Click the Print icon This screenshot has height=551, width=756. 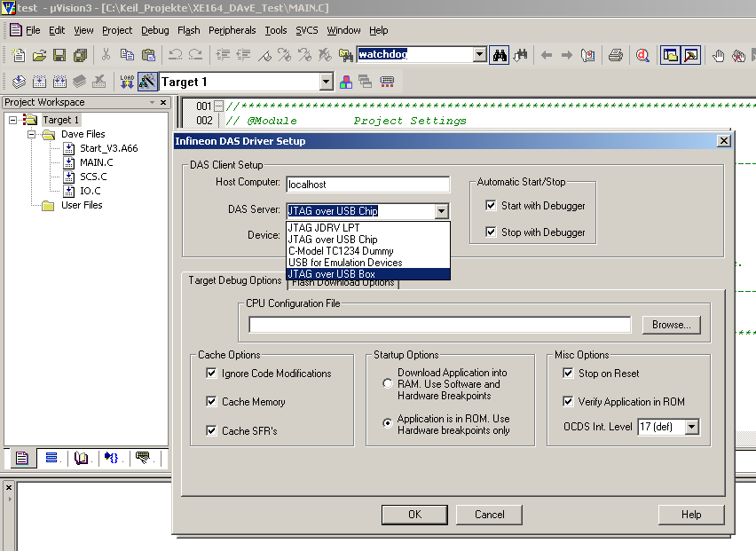pos(615,55)
